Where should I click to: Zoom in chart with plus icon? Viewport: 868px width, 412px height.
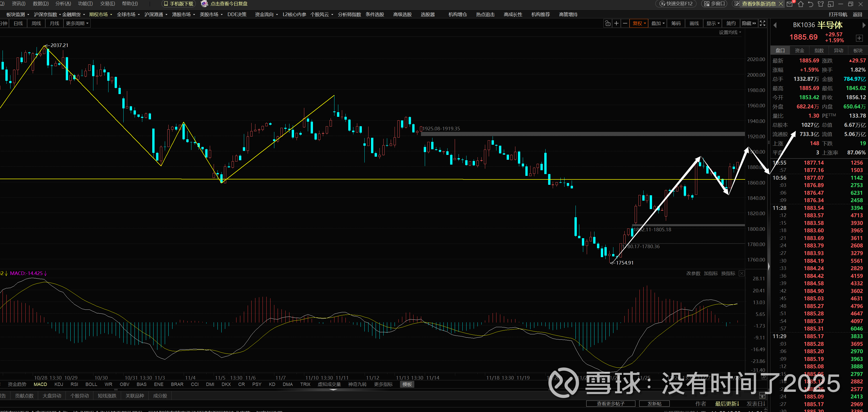616,23
